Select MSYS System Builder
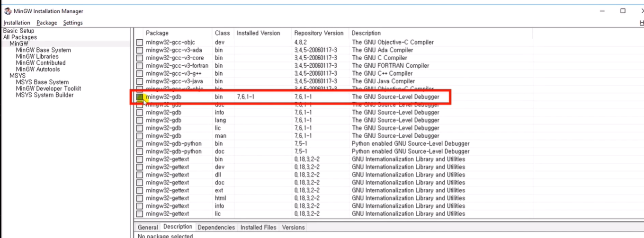Image resolution: width=644 pixels, height=238 pixels. (x=45, y=95)
